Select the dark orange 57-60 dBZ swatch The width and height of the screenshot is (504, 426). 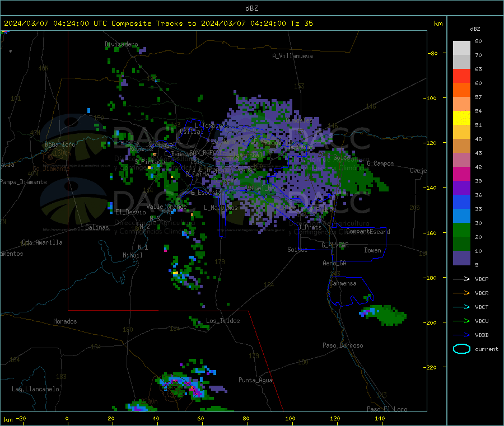[461, 90]
